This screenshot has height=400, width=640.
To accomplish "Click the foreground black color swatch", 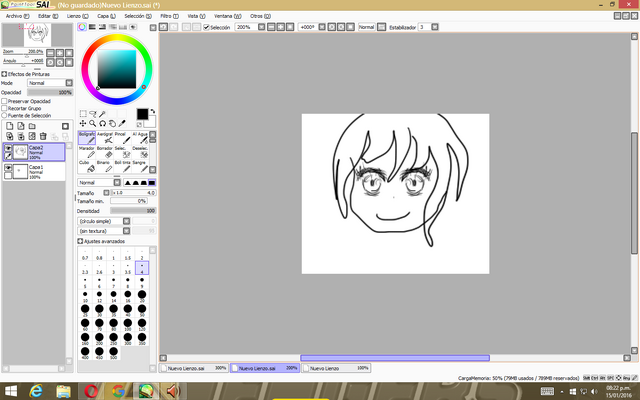I will point(142,114).
